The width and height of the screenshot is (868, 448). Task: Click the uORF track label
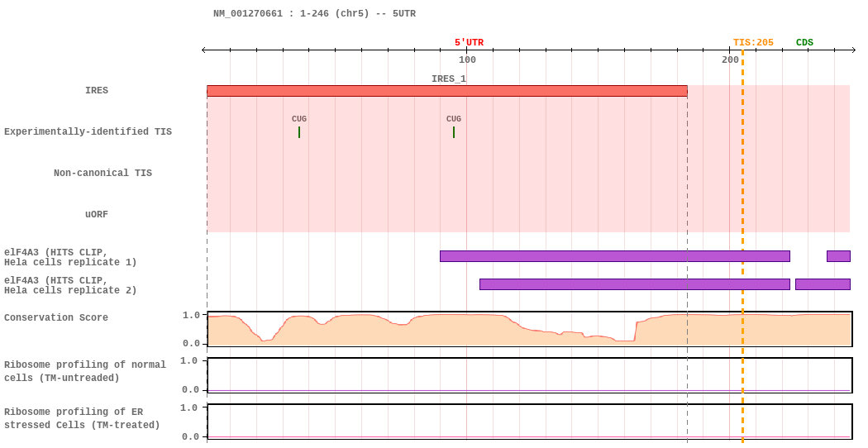click(97, 215)
